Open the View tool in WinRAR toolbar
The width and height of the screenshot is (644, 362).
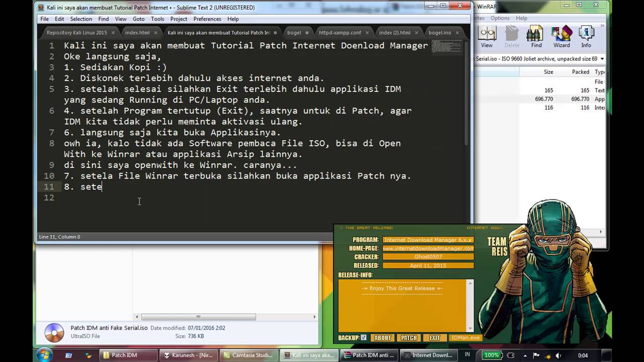[x=487, y=37]
